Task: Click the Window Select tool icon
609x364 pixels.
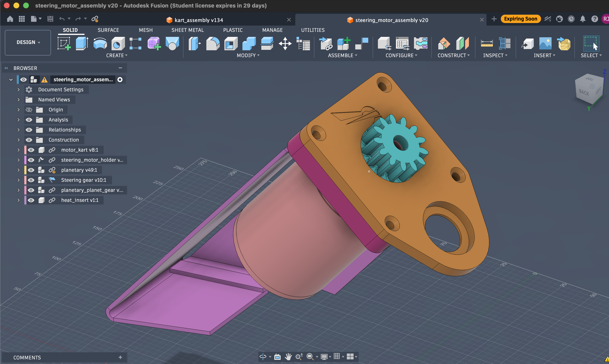Action: click(591, 43)
